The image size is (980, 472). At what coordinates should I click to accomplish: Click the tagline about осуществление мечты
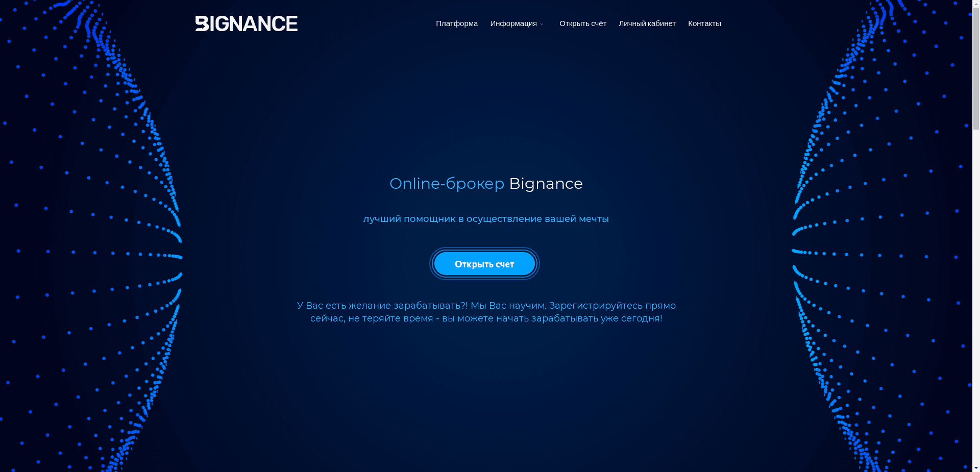pos(485,218)
